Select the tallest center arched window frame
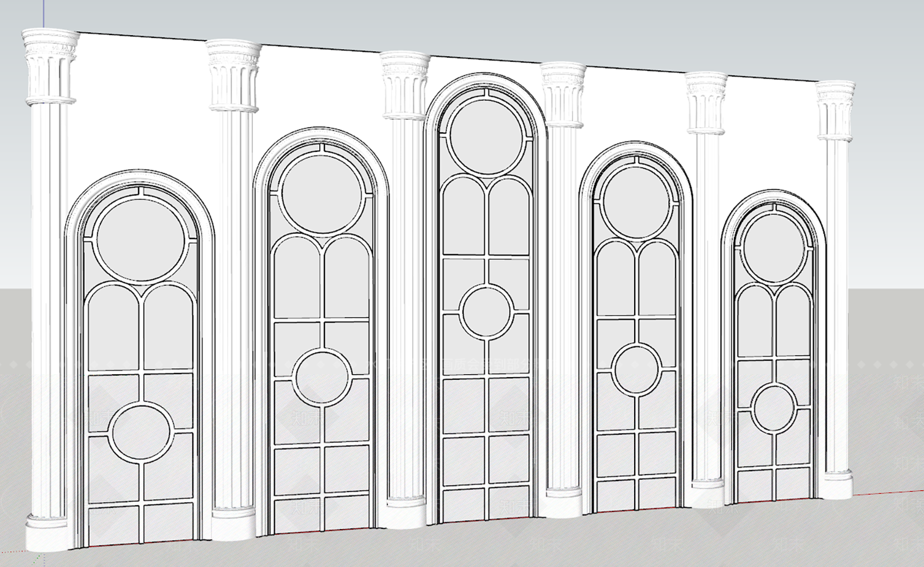This screenshot has width=924, height=567. pyautogui.click(x=486, y=299)
